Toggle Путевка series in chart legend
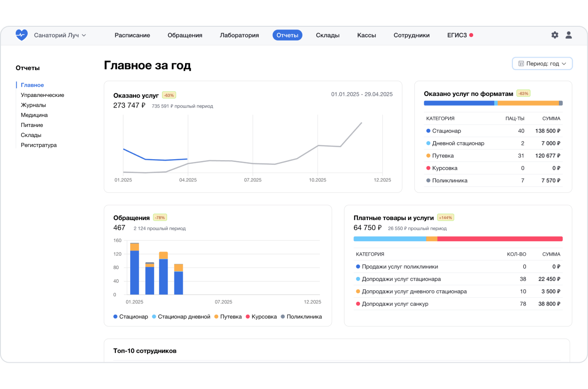The width and height of the screenshot is (588, 389). [228, 317]
